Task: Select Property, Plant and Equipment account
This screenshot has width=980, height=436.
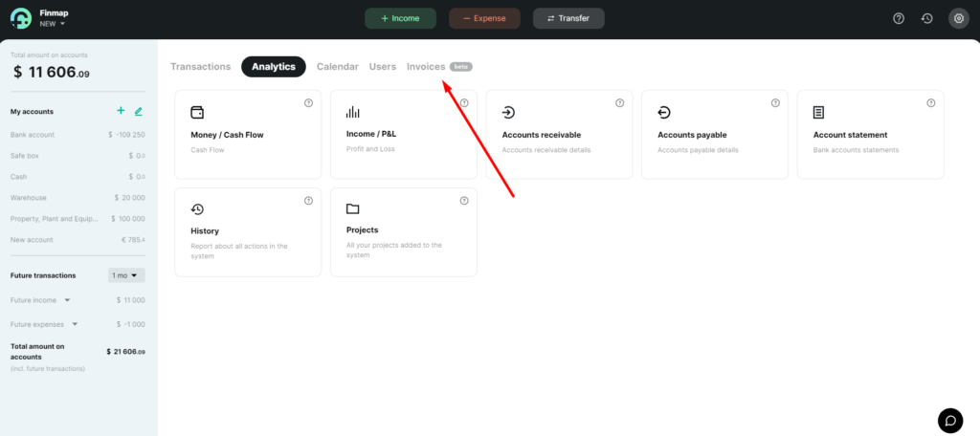Action: click(x=78, y=219)
